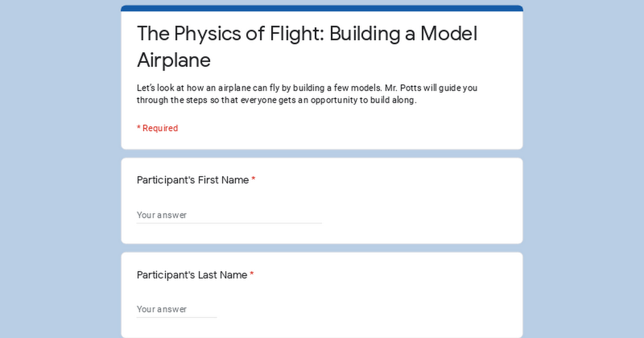Click the word "Airplane" in the heading

pos(174,60)
